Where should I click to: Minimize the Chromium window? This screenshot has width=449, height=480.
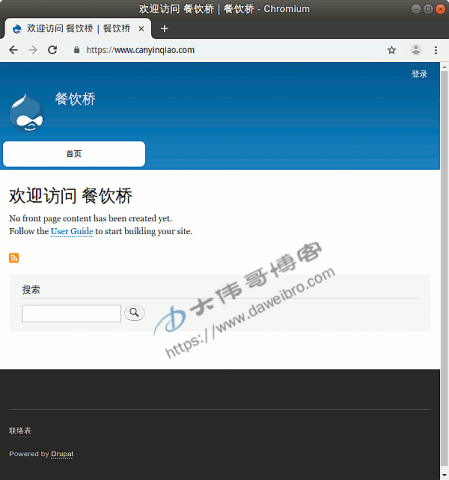416,9
